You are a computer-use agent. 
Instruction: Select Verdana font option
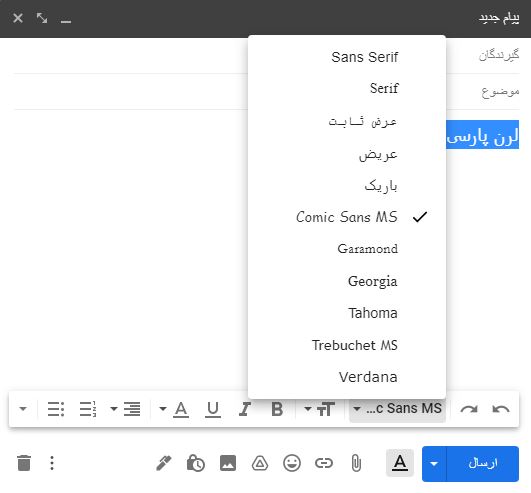[x=347, y=377]
